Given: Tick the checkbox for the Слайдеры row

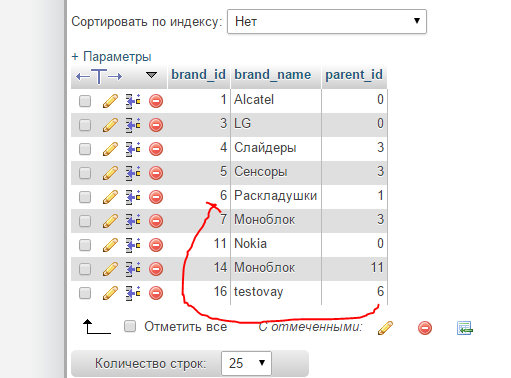Looking at the screenshot, I should [85, 149].
